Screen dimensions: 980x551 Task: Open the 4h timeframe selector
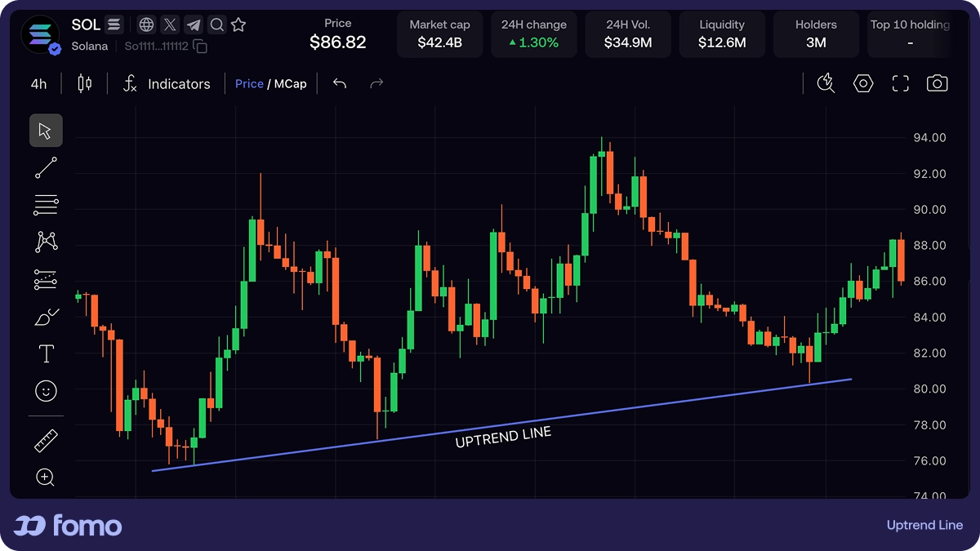pyautogui.click(x=38, y=83)
